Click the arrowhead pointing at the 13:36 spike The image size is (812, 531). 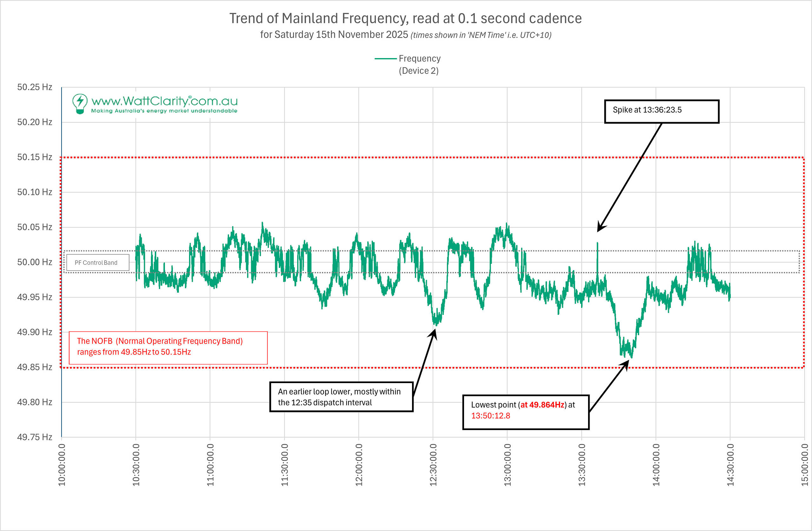click(600, 228)
